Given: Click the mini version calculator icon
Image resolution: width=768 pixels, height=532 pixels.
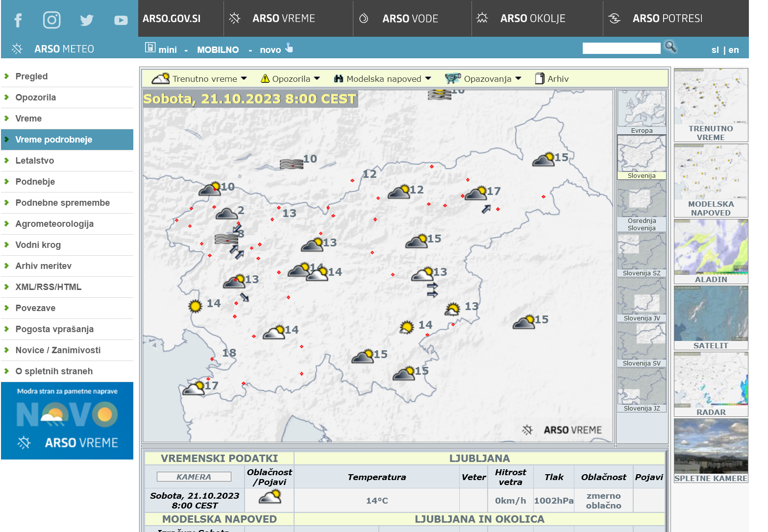Looking at the screenshot, I should pos(150,48).
